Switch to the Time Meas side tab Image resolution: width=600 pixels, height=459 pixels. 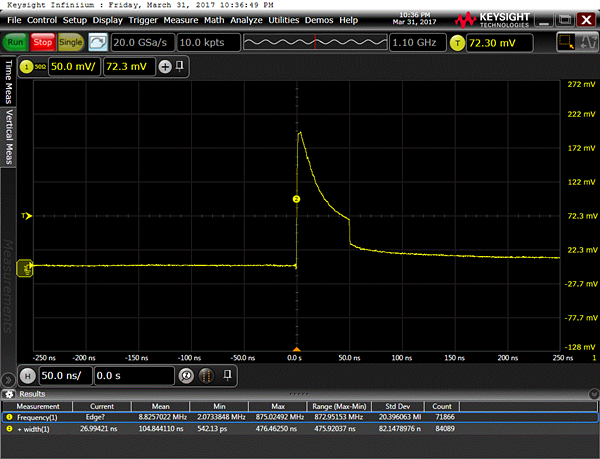(x=8, y=81)
